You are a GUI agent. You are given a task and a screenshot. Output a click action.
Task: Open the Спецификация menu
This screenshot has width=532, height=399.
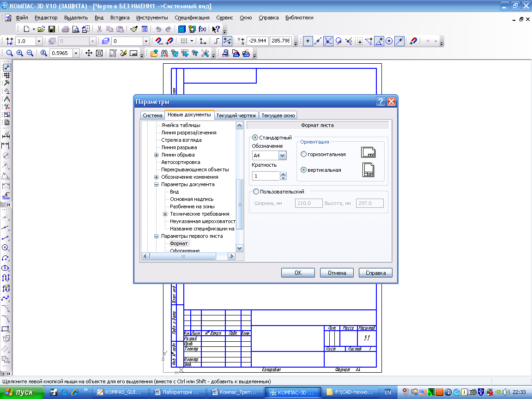[x=192, y=18]
